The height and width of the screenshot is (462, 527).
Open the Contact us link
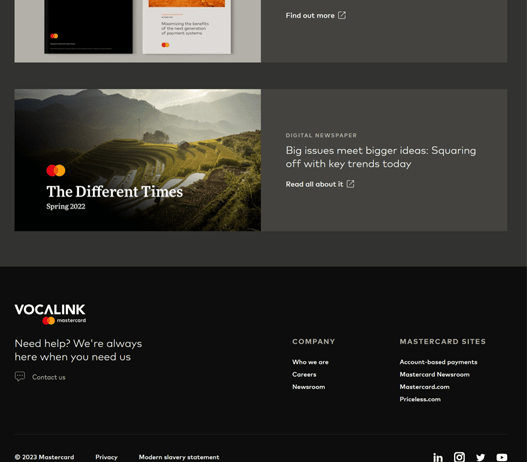pyautogui.click(x=49, y=377)
